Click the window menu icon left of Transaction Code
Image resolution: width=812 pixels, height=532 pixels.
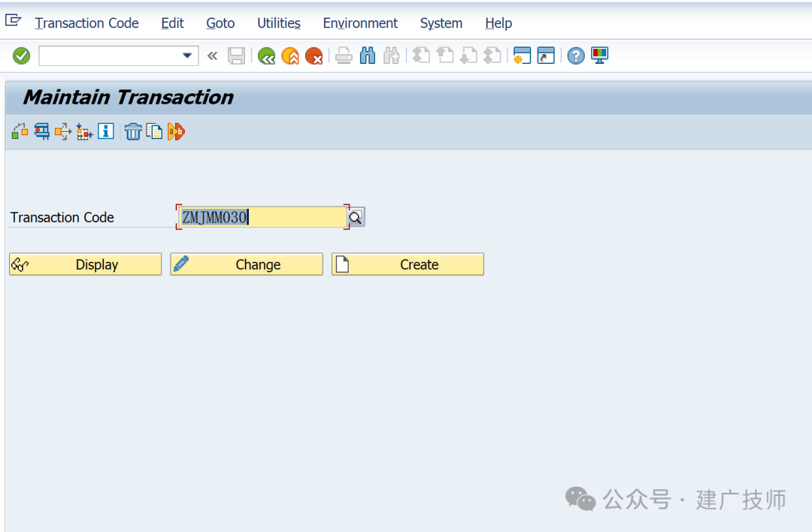tap(13, 21)
